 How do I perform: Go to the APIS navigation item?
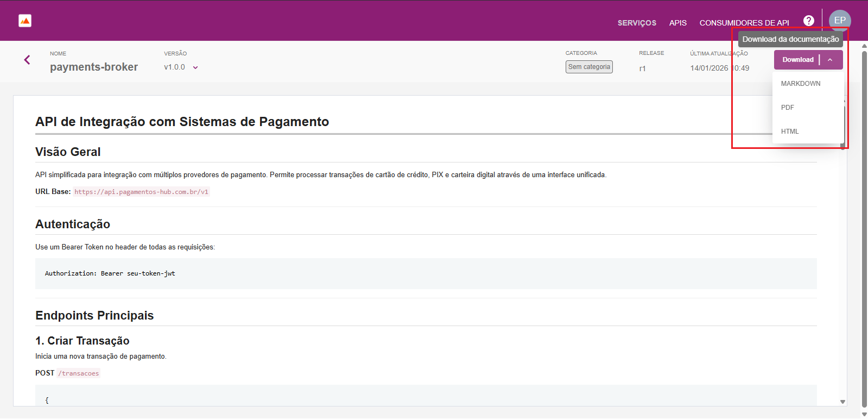click(677, 23)
